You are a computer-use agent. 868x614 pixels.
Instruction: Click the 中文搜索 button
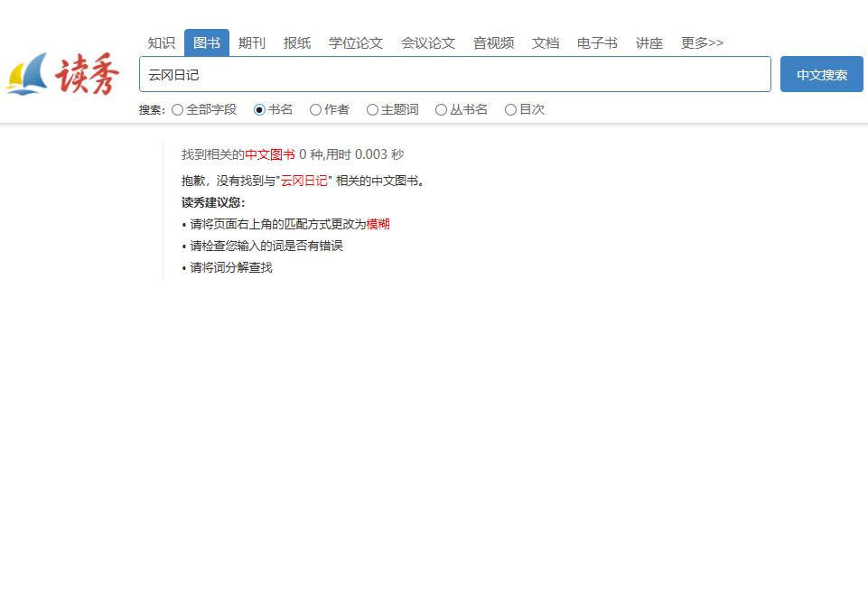822,74
